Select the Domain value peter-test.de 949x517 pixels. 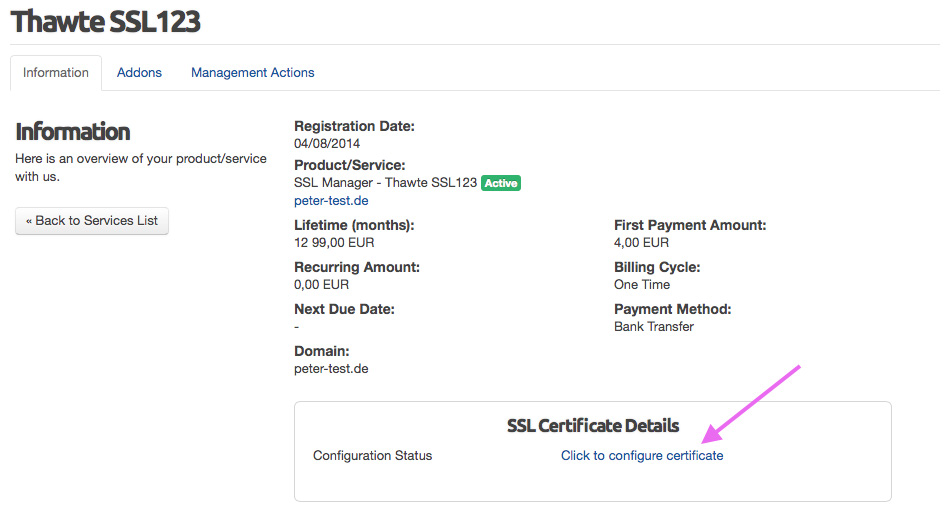[x=331, y=369]
